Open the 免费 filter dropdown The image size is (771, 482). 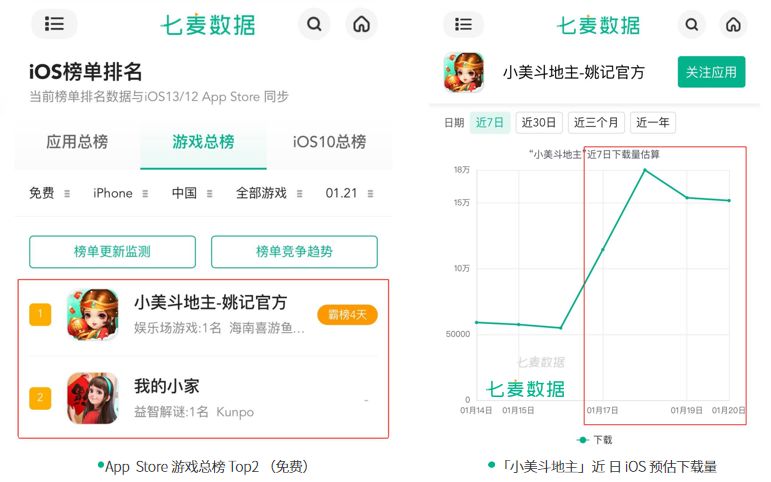(50, 193)
